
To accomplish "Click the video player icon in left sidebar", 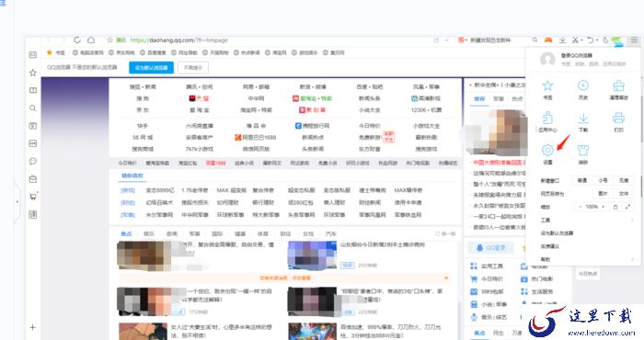I will [x=33, y=126].
